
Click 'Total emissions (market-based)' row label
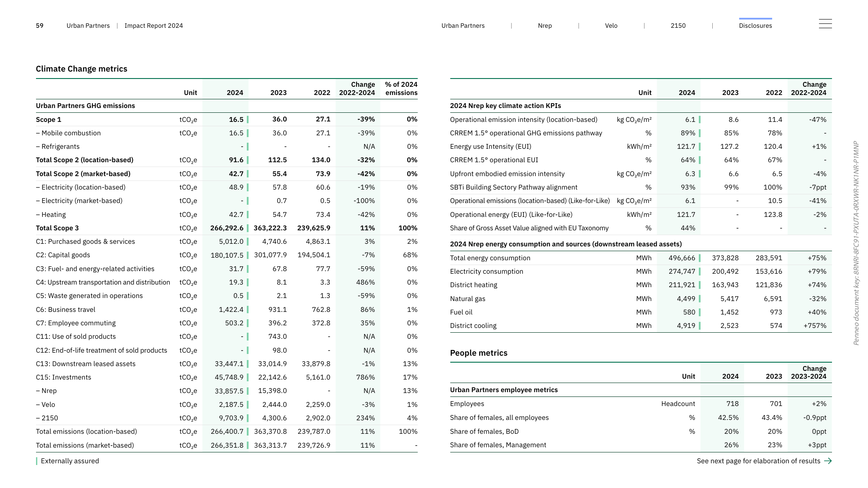(85, 445)
